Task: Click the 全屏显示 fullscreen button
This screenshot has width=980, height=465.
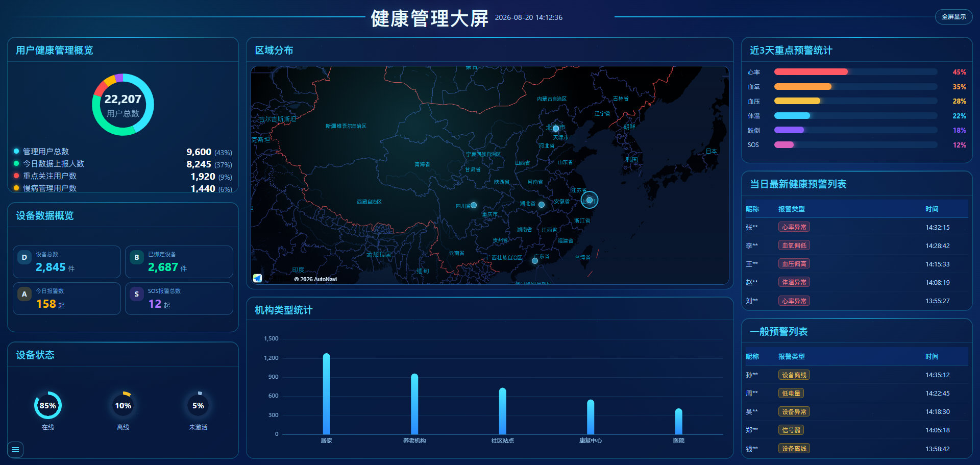Action: coord(953,17)
